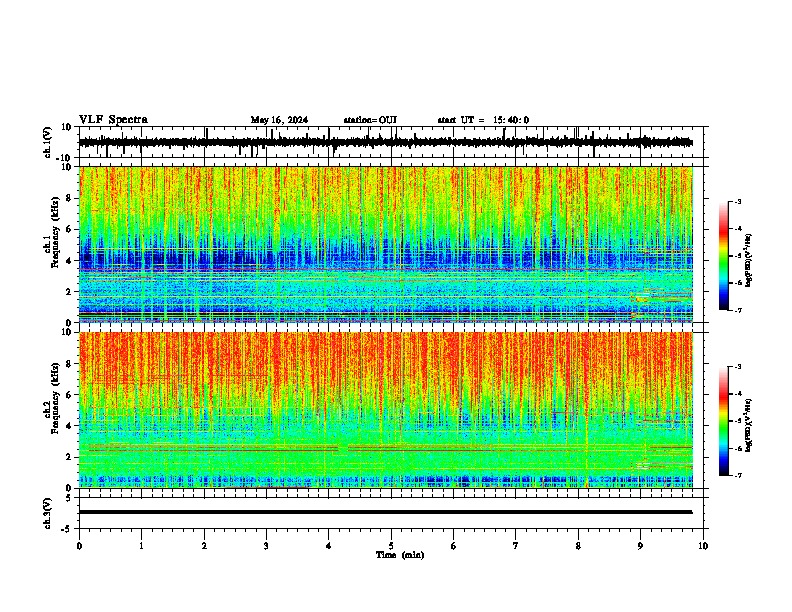
Task: Click the "VLF Spectra" plot title
Action: 113,120
